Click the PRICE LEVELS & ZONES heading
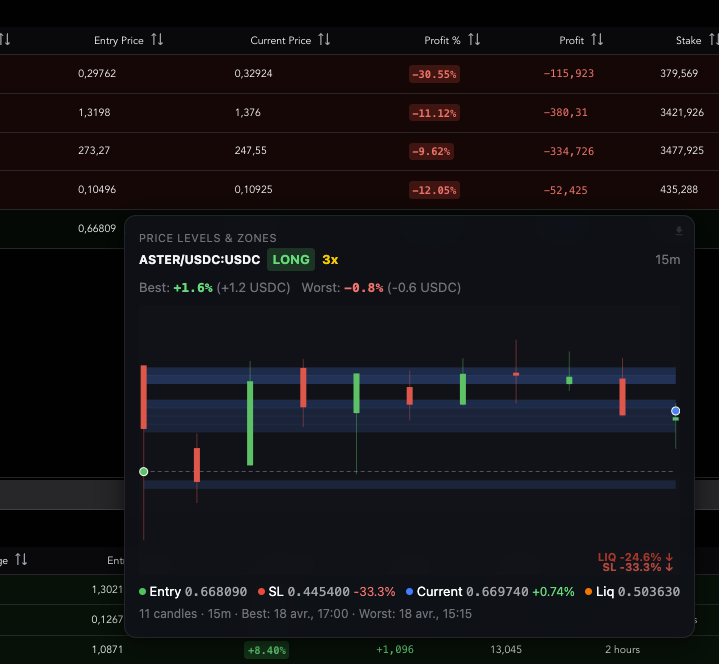 208,238
